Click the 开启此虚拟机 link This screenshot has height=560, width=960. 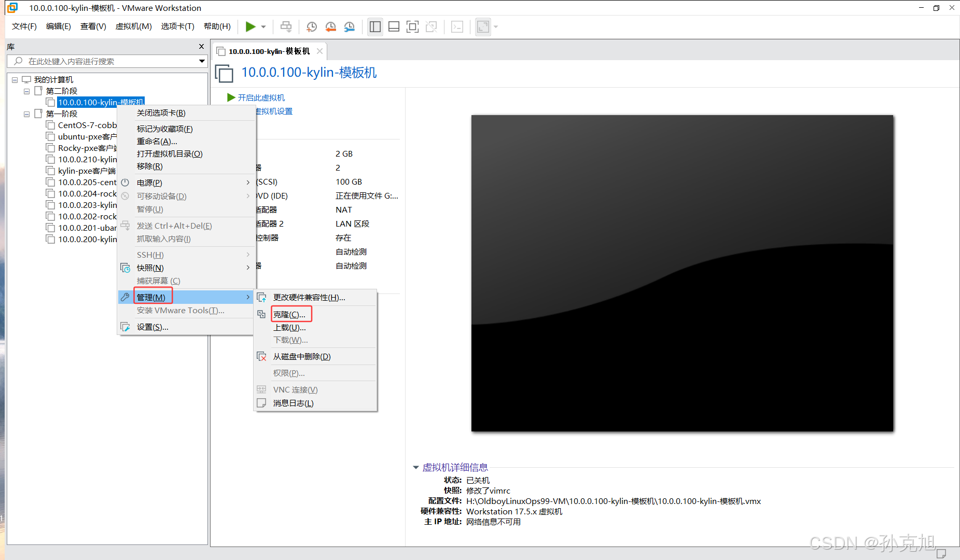261,97
